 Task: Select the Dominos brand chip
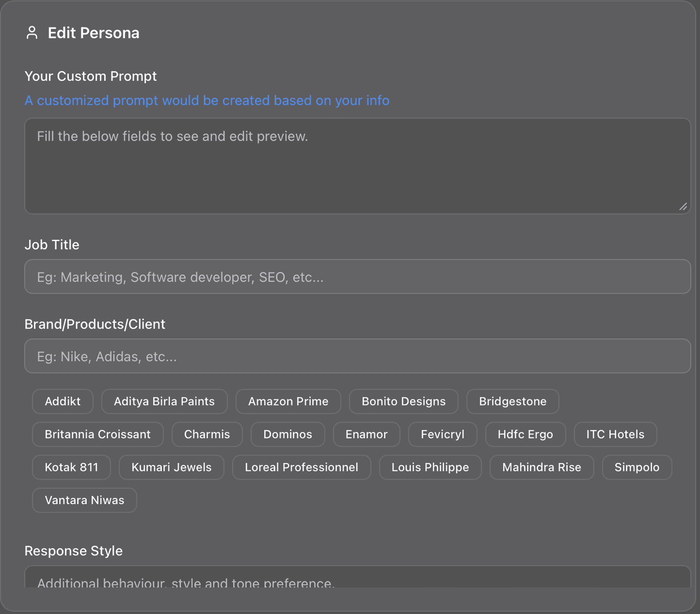pos(288,434)
